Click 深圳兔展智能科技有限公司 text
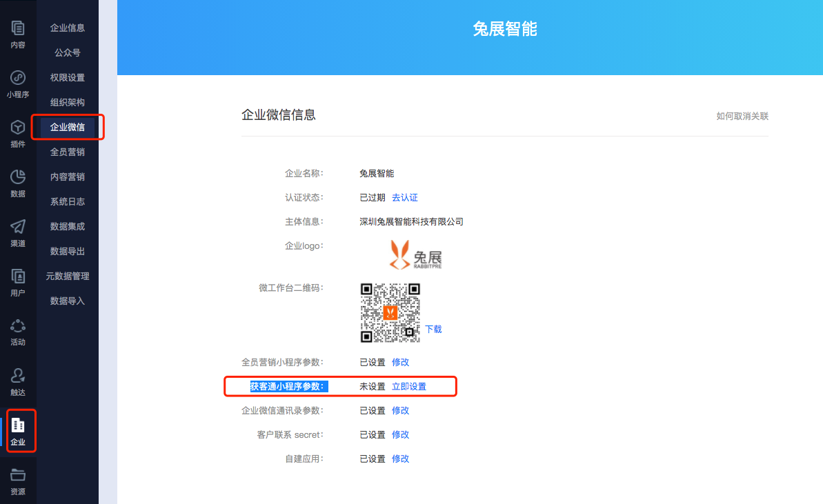Image resolution: width=823 pixels, height=504 pixels. [411, 222]
